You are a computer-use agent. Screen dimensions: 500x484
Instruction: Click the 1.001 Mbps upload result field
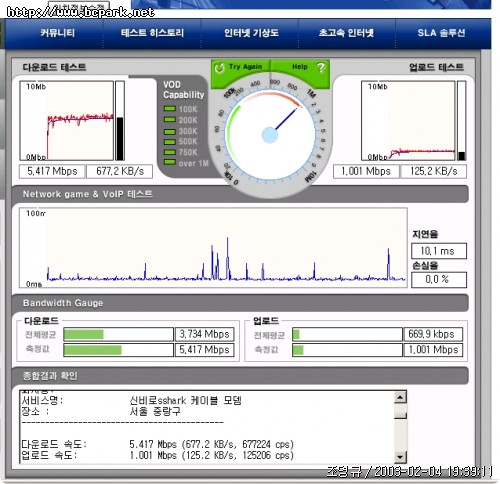[x=366, y=171]
